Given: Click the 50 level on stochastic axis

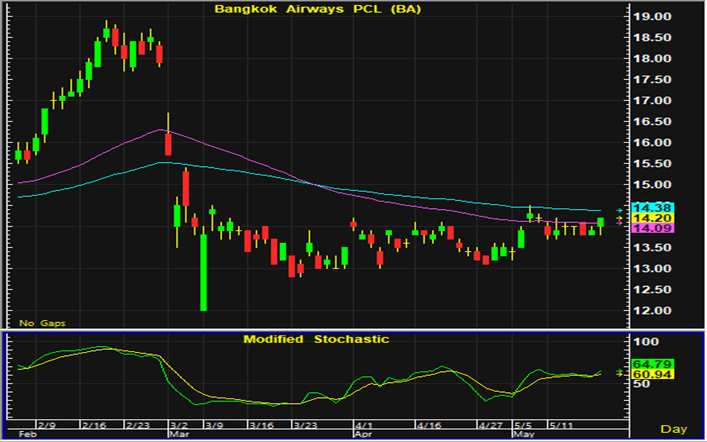Looking at the screenshot, I should point(642,384).
